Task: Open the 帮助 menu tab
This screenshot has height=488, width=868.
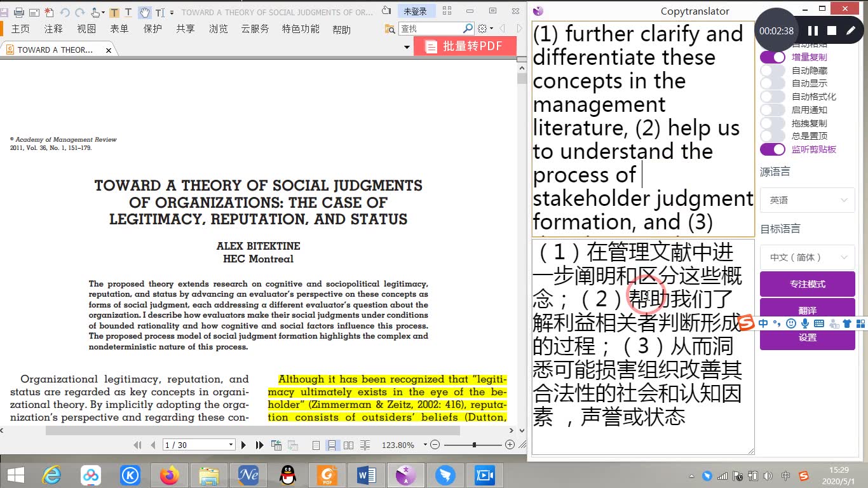Action: click(x=341, y=30)
